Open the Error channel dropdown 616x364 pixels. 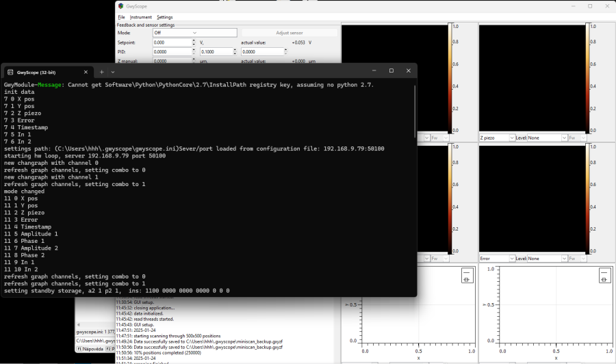(x=496, y=259)
